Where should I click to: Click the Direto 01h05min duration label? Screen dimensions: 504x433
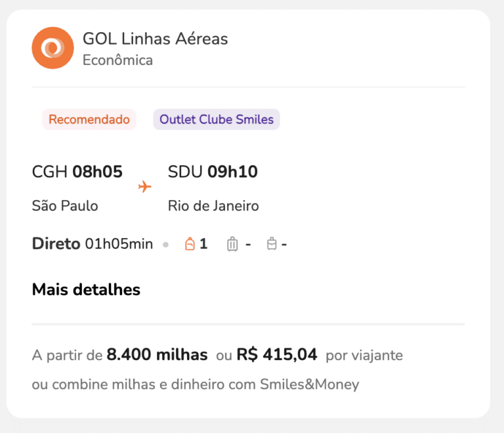pos(93,243)
